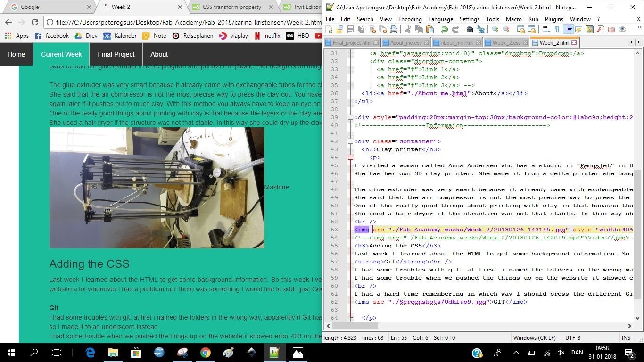Viewport: 644px width, 362px height.
Task: Open the Macro menu
Action: coord(513,19)
